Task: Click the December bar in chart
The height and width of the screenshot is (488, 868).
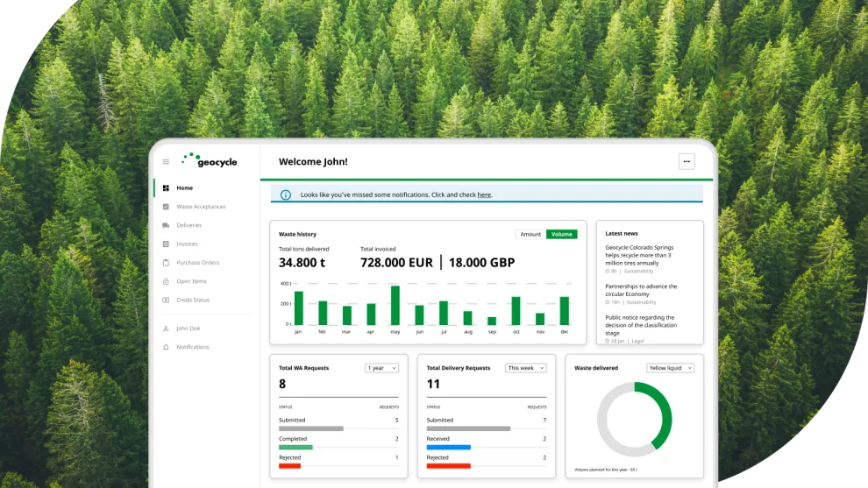Action: tap(565, 311)
